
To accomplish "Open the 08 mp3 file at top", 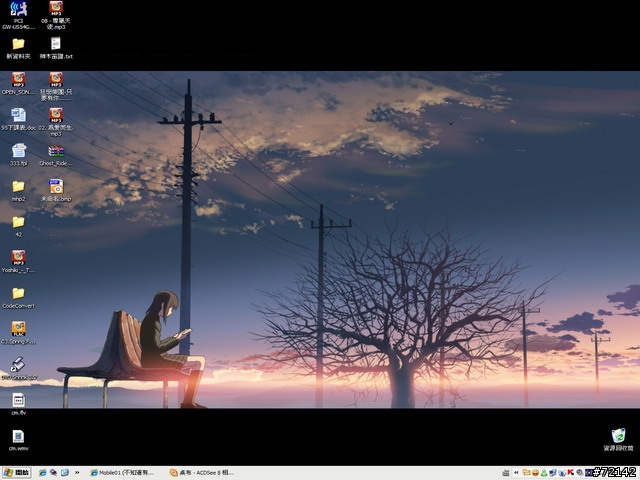I will pyautogui.click(x=56, y=8).
